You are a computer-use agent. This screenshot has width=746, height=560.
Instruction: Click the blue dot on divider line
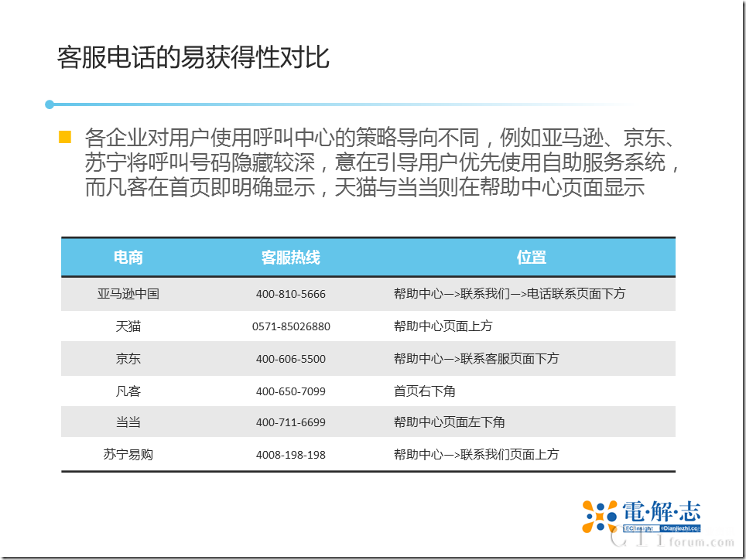pos(50,104)
